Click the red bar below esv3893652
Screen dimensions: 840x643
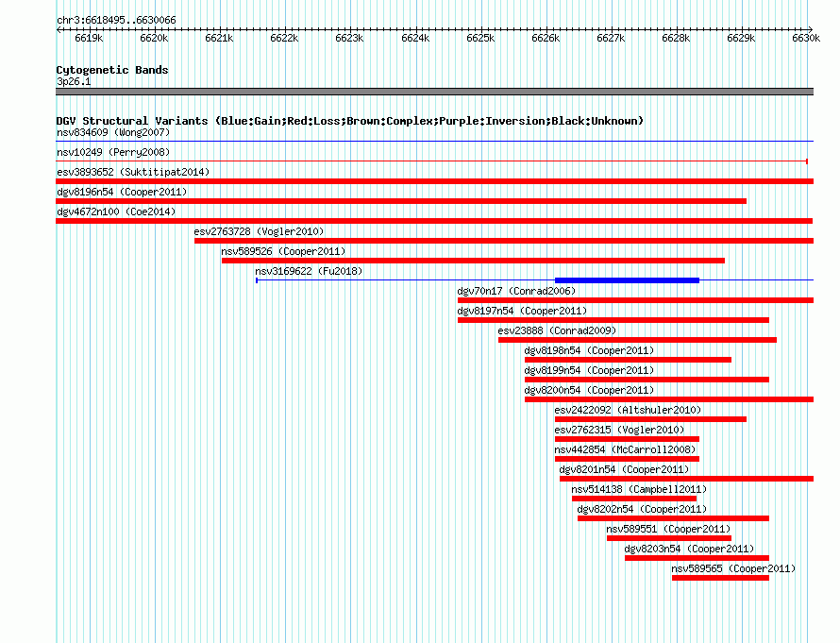[x=434, y=181]
